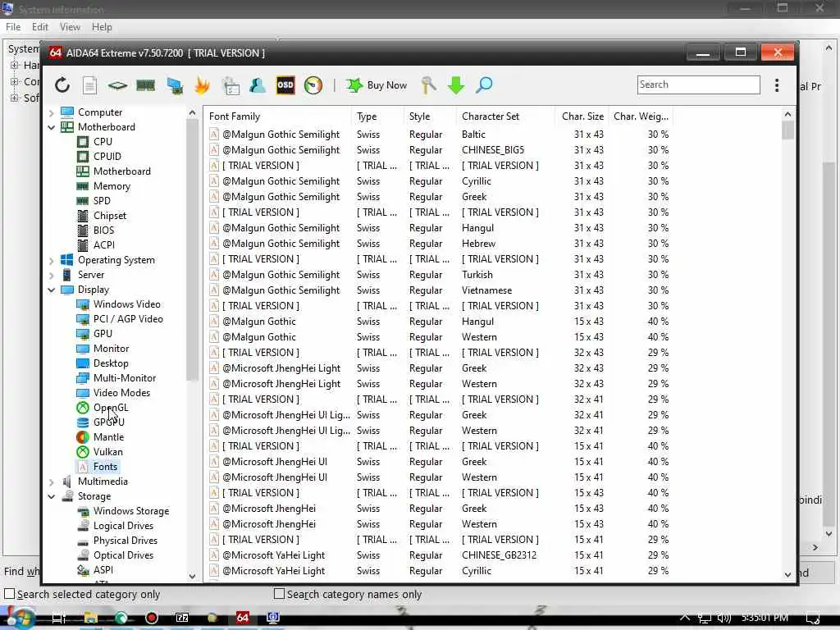Viewport: 840px width, 630px height.
Task: Select the CPUID tree item
Action: click(x=107, y=157)
